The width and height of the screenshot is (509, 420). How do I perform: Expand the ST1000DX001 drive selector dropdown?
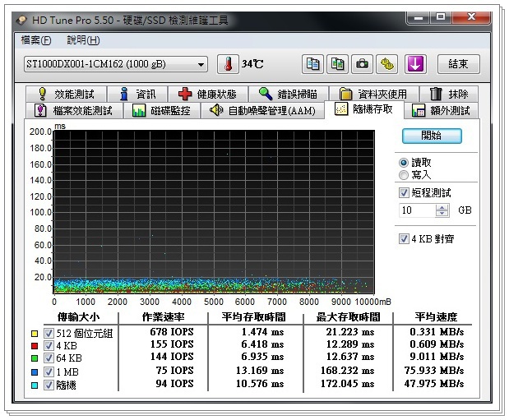pyautogui.click(x=201, y=64)
